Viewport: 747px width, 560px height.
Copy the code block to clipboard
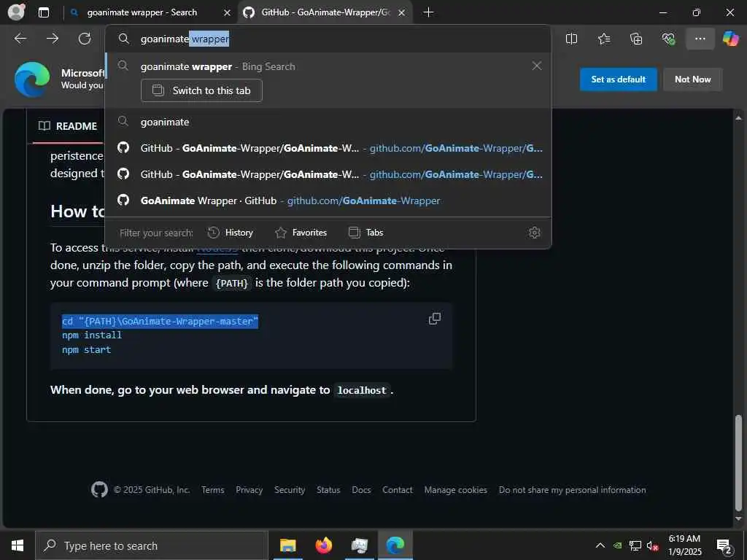435,319
